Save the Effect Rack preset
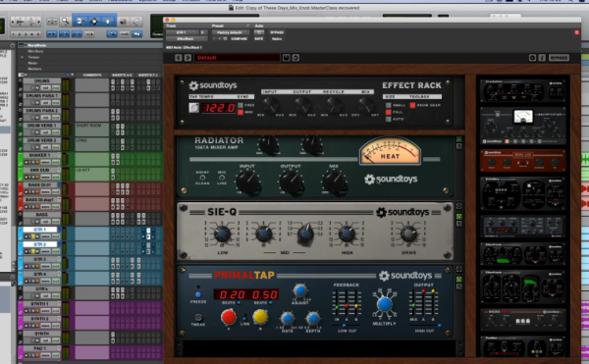589x364 pixels. (287, 58)
